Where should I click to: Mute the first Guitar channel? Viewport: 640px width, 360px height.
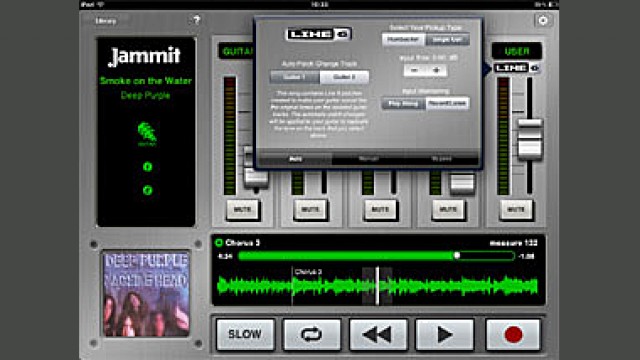pyautogui.click(x=242, y=210)
